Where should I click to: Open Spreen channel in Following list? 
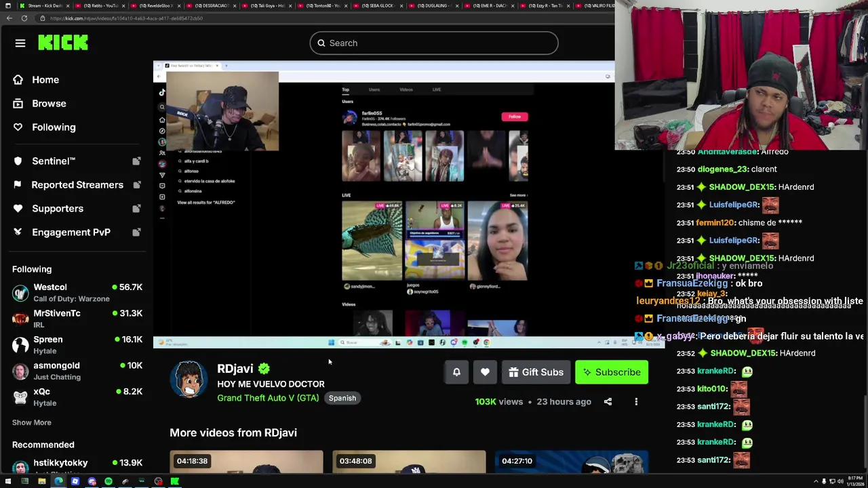pos(77,345)
